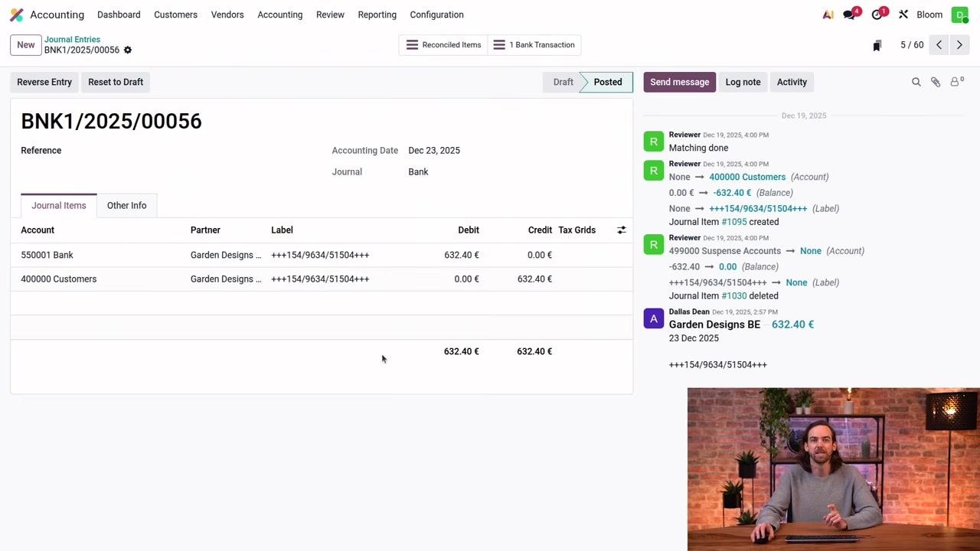Click Send message in chatter
980x551 pixels.
(680, 82)
